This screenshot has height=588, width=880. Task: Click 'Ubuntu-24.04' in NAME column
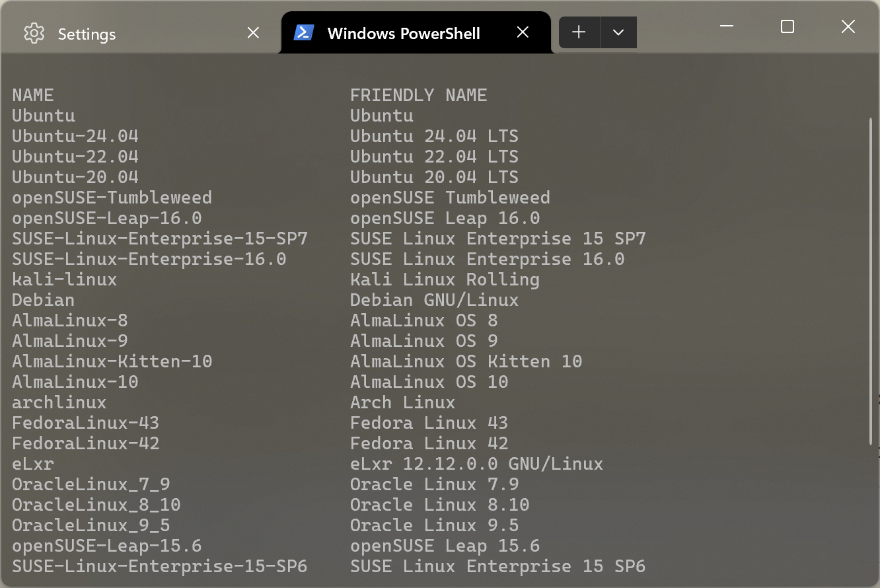75,136
